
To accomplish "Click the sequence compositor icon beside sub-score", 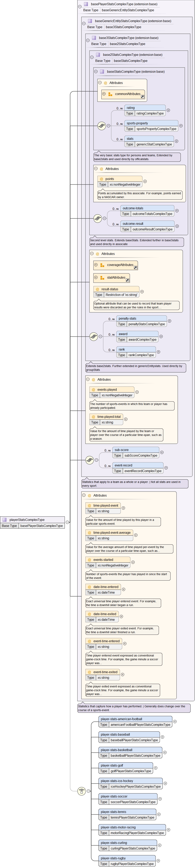I will pyautogui.click(x=90, y=460).
